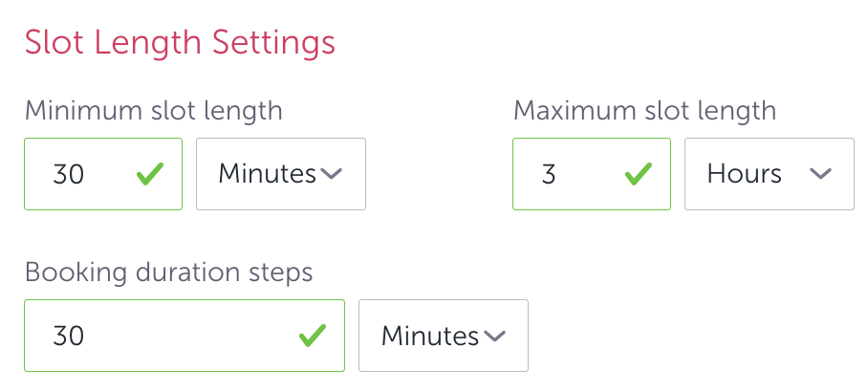This screenshot has height=392, width=868.
Task: Click the green checkmark in Minimum slot length
Action: pyautogui.click(x=149, y=174)
